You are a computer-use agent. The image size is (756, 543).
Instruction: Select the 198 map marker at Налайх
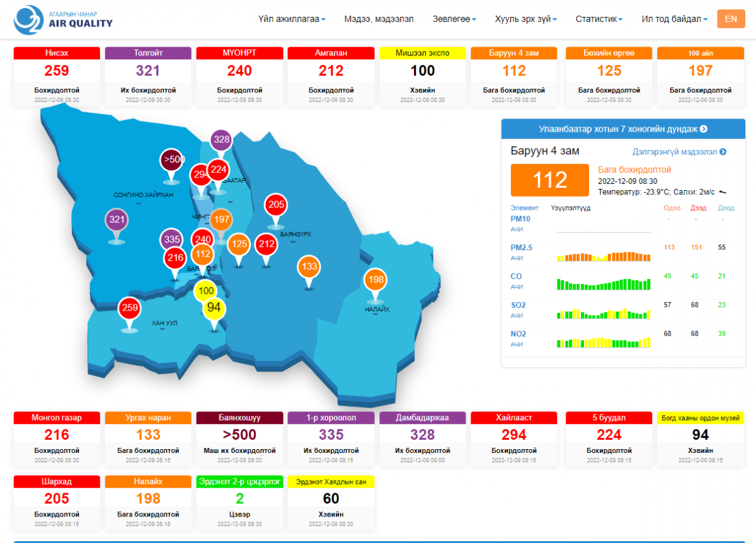(x=375, y=280)
